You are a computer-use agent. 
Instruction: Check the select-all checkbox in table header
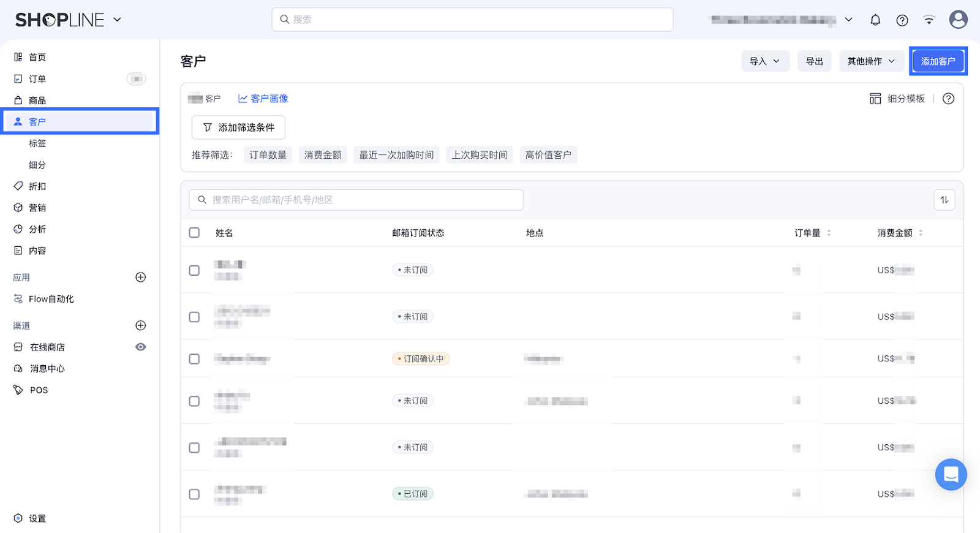click(194, 233)
